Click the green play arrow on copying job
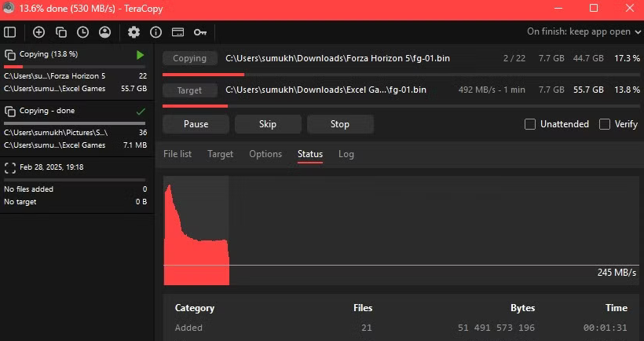644x341 pixels. coord(140,55)
